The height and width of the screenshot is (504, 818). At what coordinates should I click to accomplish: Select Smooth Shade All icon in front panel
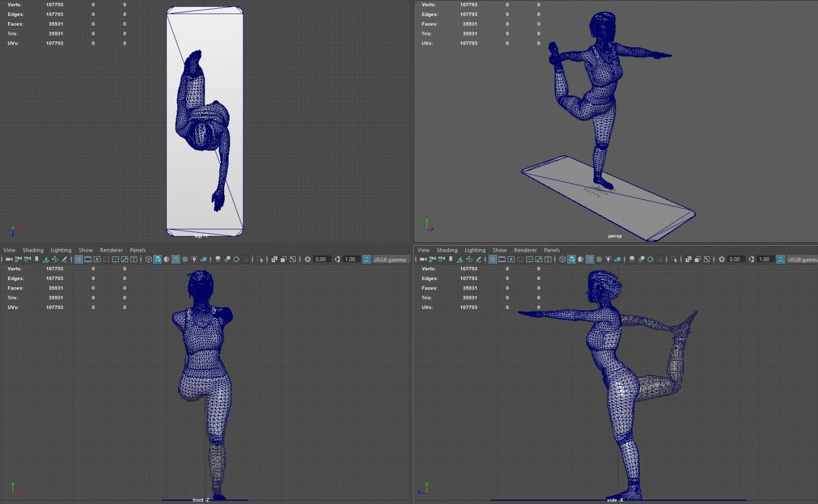click(x=158, y=259)
